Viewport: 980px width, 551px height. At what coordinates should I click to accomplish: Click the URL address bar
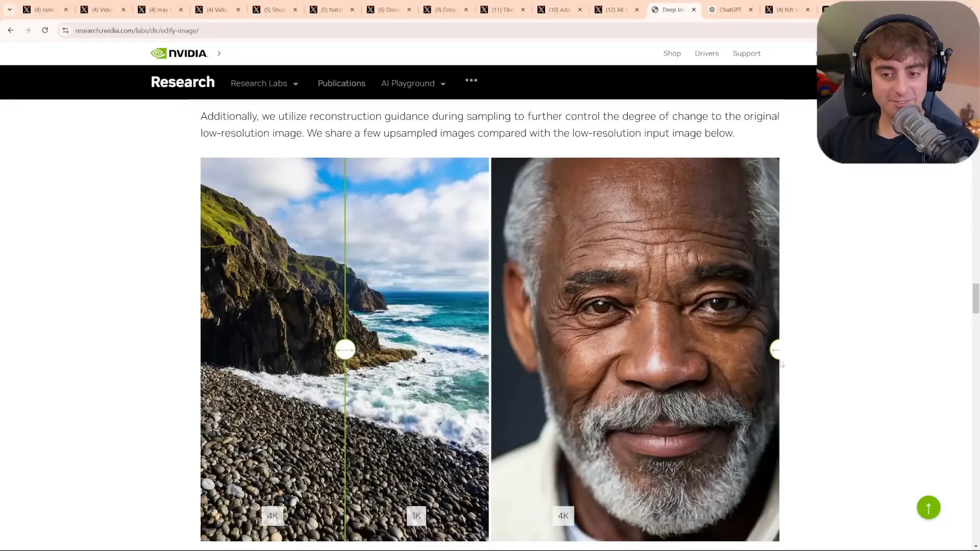click(x=434, y=31)
